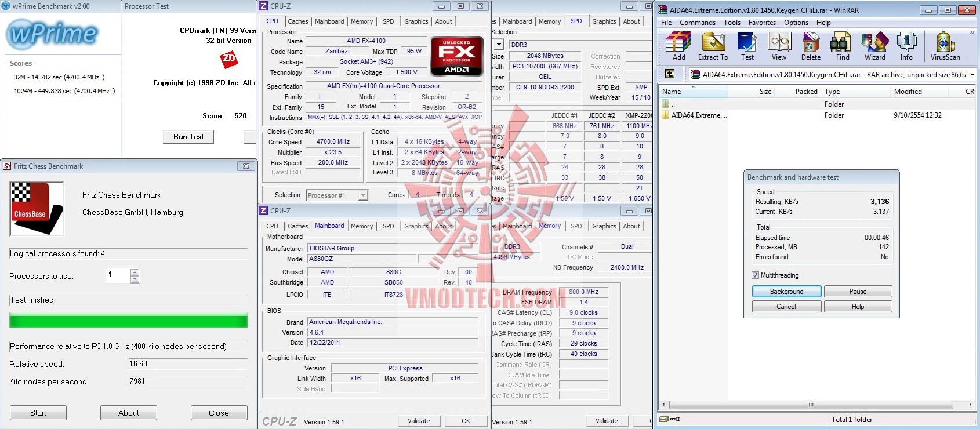Click the Help button in benchmark dialog
980x429 pixels.
(x=858, y=307)
